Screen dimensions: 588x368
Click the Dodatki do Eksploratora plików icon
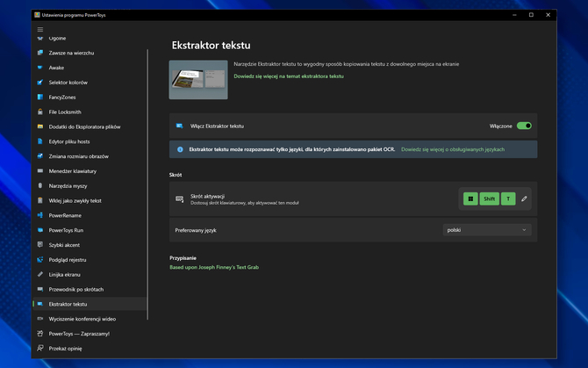pos(40,126)
